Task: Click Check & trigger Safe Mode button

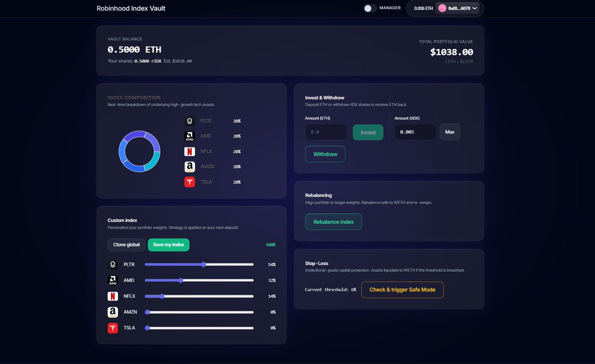Action: coord(403,290)
